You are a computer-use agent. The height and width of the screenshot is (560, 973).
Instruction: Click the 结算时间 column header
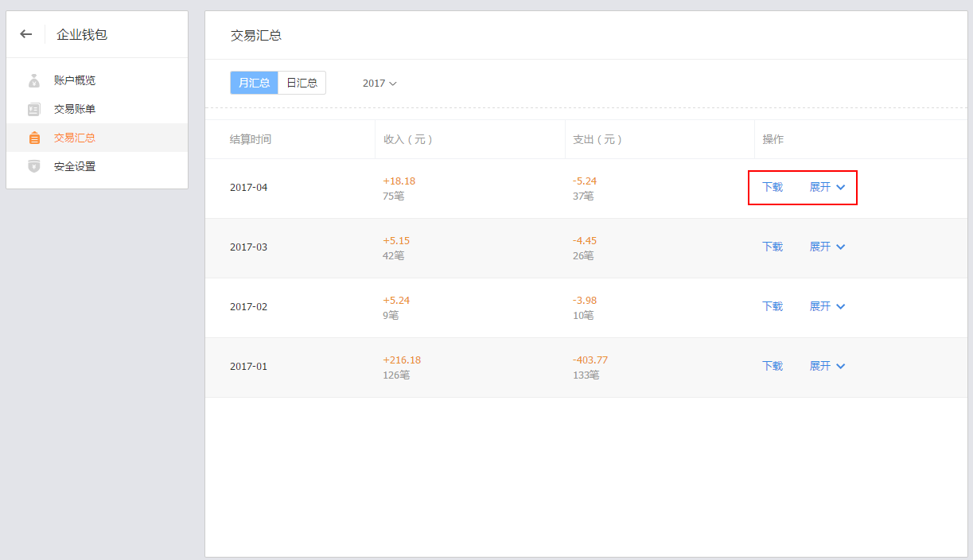251,139
